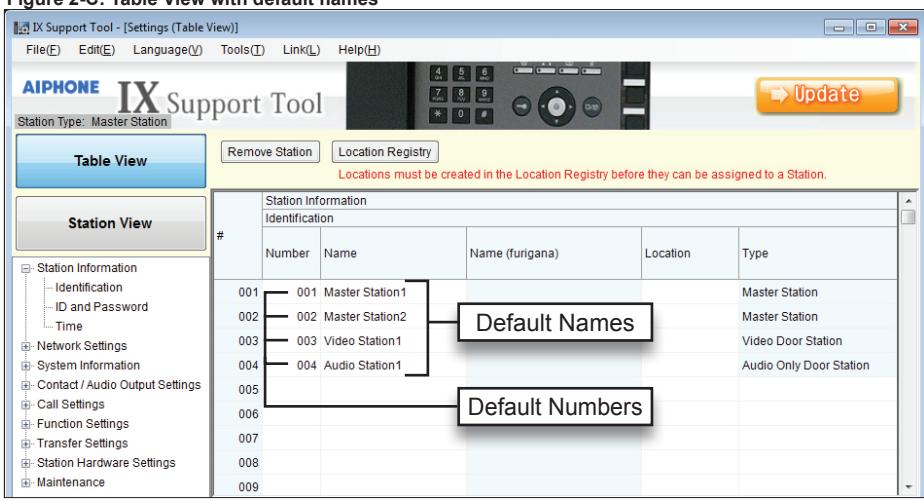Viewport: 924px width, 502px height.
Task: Select the Maintenance label in the tree
Action: point(71,482)
